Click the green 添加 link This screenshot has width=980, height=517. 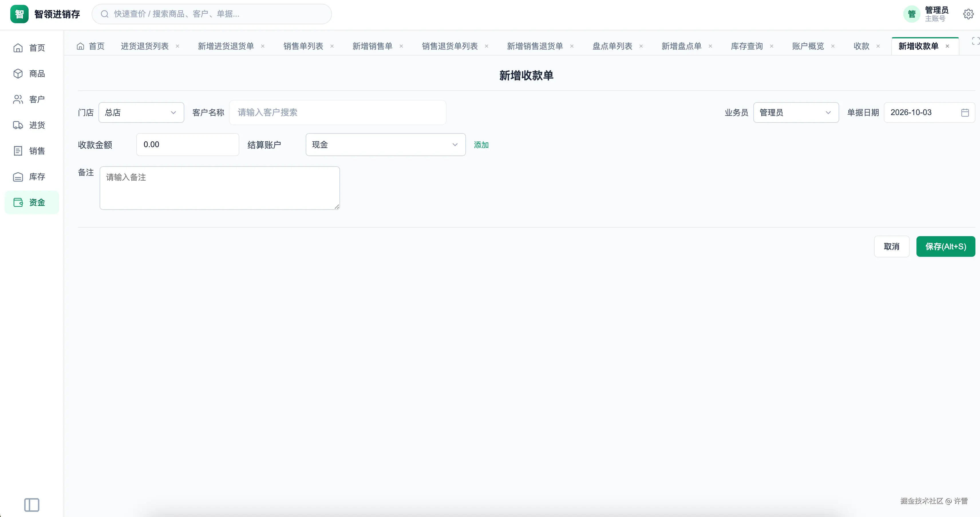point(481,145)
